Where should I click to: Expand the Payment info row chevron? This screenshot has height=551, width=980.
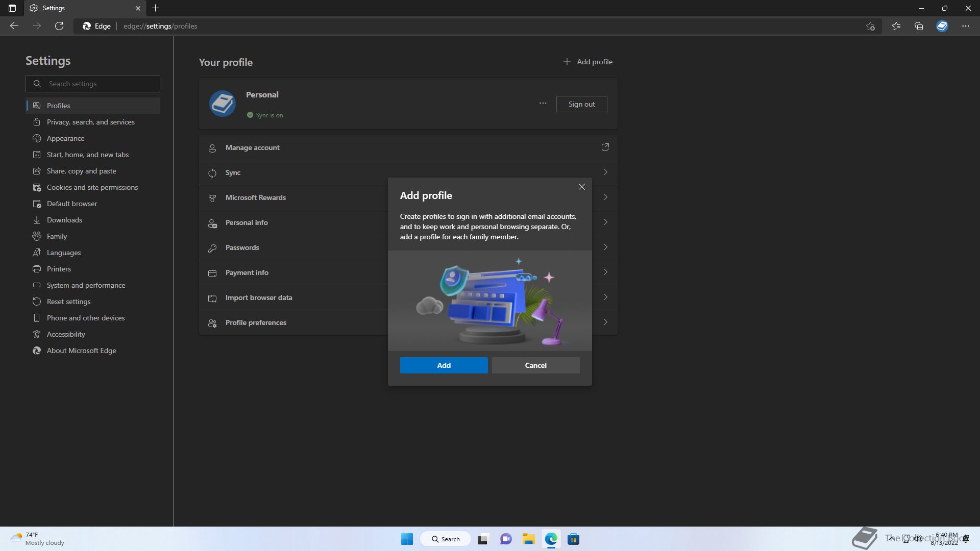[x=605, y=272]
